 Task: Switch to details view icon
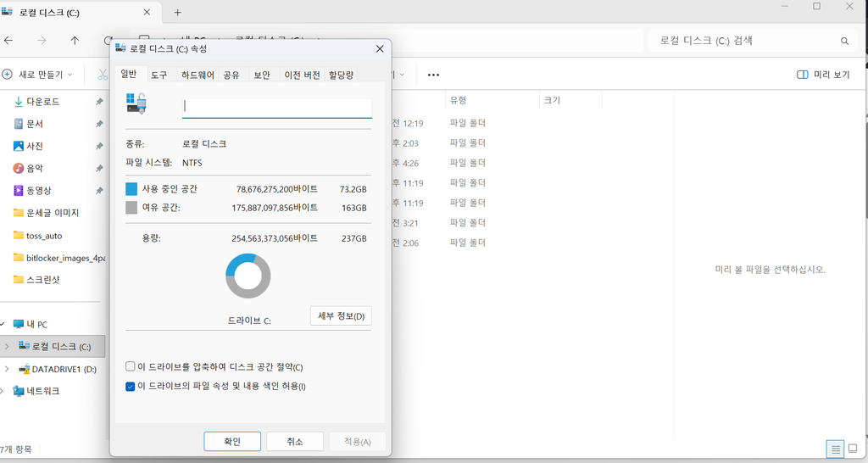[835, 449]
